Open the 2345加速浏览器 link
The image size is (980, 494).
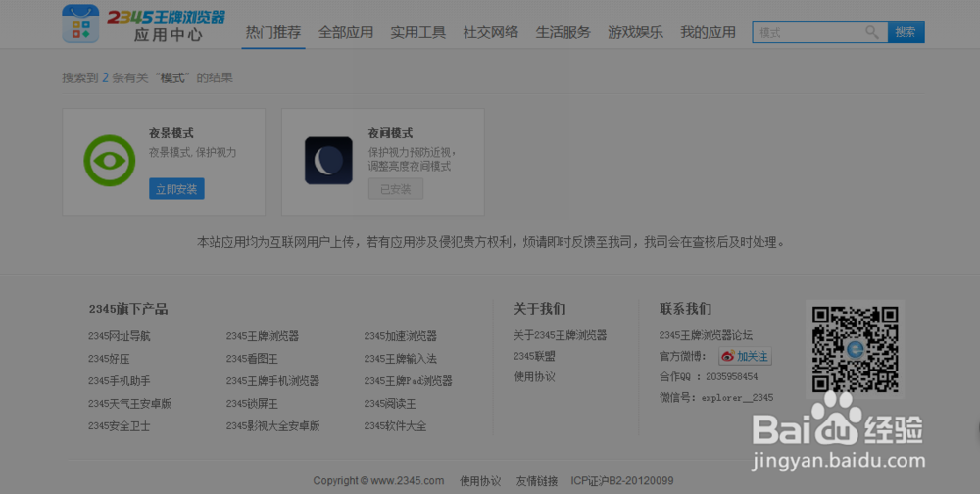pyautogui.click(x=401, y=336)
